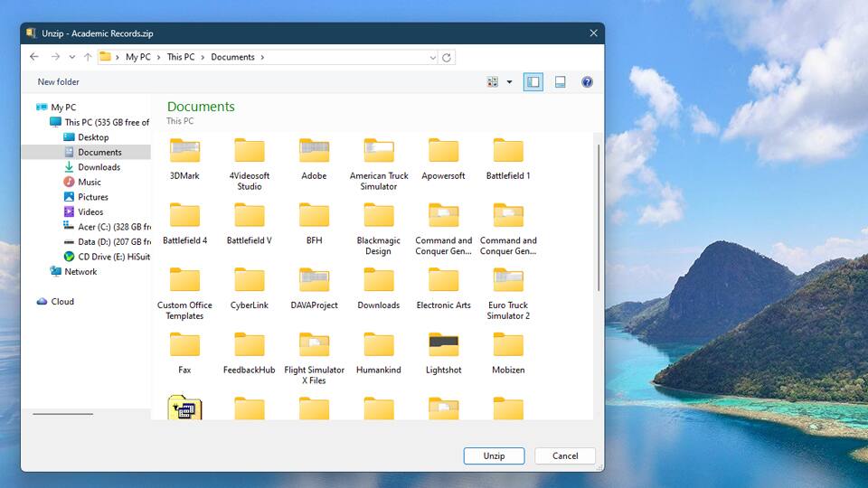The width and height of the screenshot is (868, 488).
Task: Select Data (D:) drive
Action: coord(107,242)
